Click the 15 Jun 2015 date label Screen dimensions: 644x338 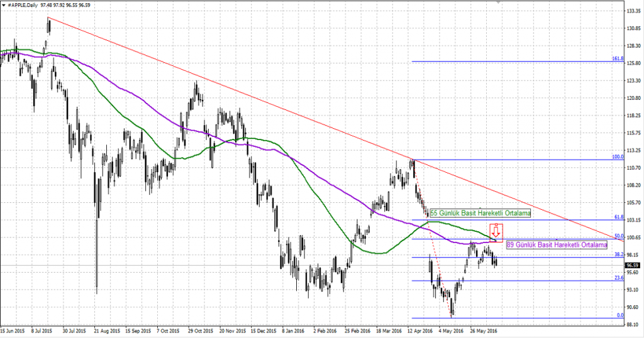(x=13, y=330)
